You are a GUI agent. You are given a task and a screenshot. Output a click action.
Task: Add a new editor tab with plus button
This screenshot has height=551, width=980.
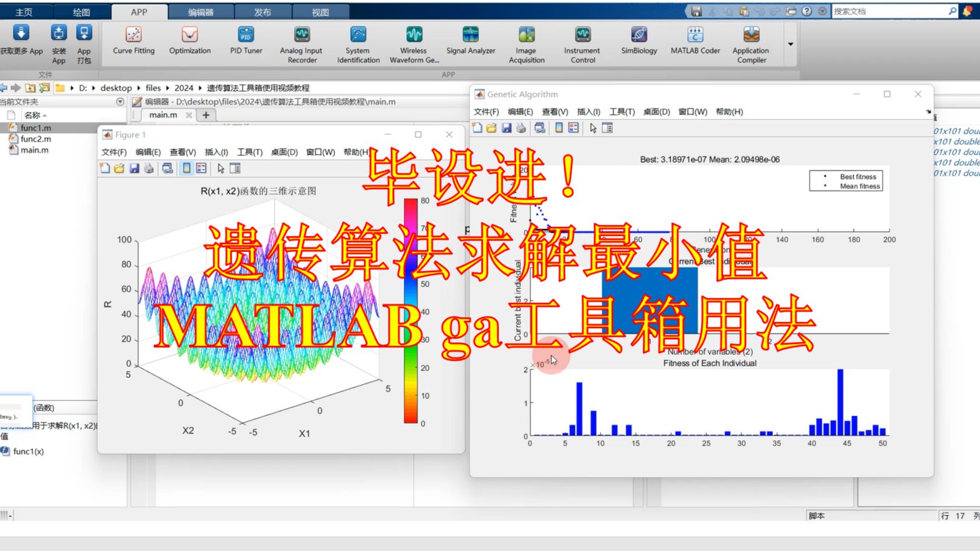tap(205, 115)
